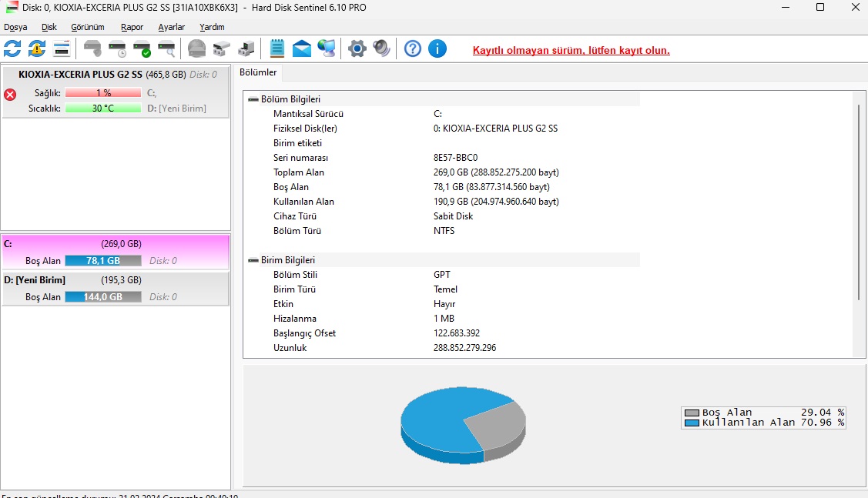The image size is (868, 498).
Task: Open the Yardım menu
Action: 212,27
